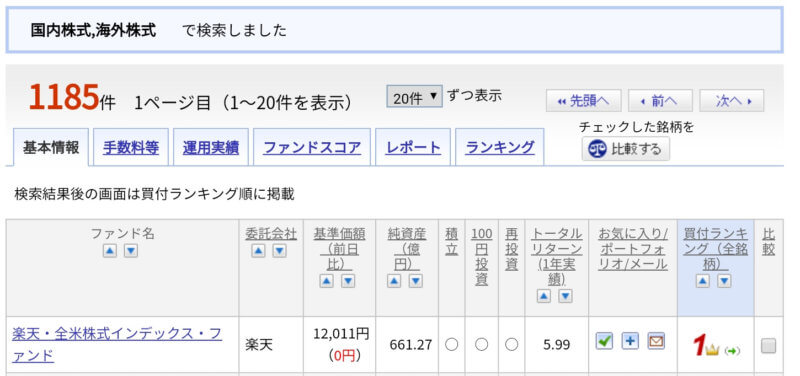This screenshot has width=800, height=376.
Task: Open 楽天・全米株式インデックス・ファンド link
Action: (x=117, y=344)
